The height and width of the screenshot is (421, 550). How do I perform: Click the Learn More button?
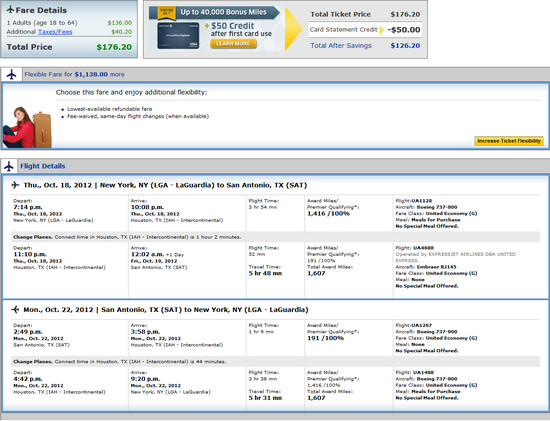pos(233,44)
